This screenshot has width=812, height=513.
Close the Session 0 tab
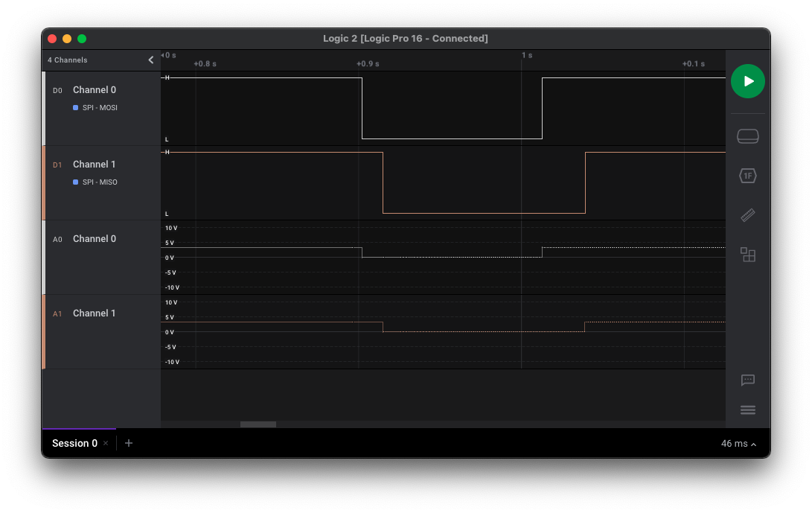point(106,443)
